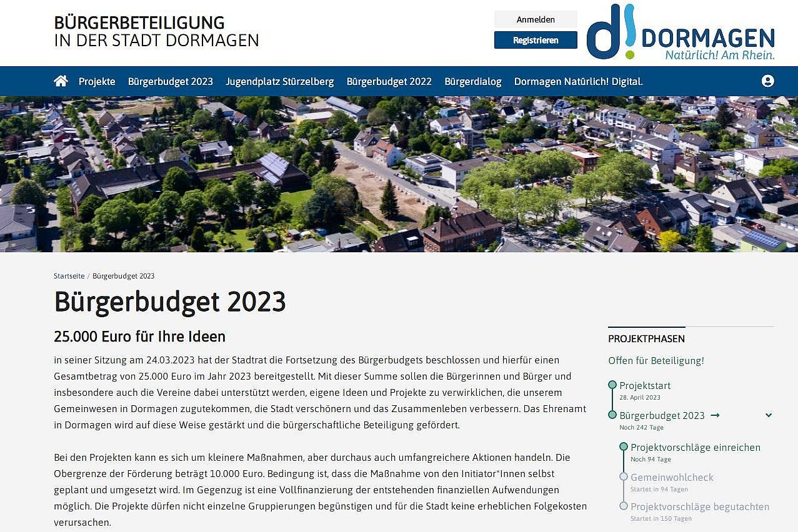The image size is (798, 532).
Task: Collapse the Bürgerbudget 2023 phase chevron
Action: coord(769,415)
